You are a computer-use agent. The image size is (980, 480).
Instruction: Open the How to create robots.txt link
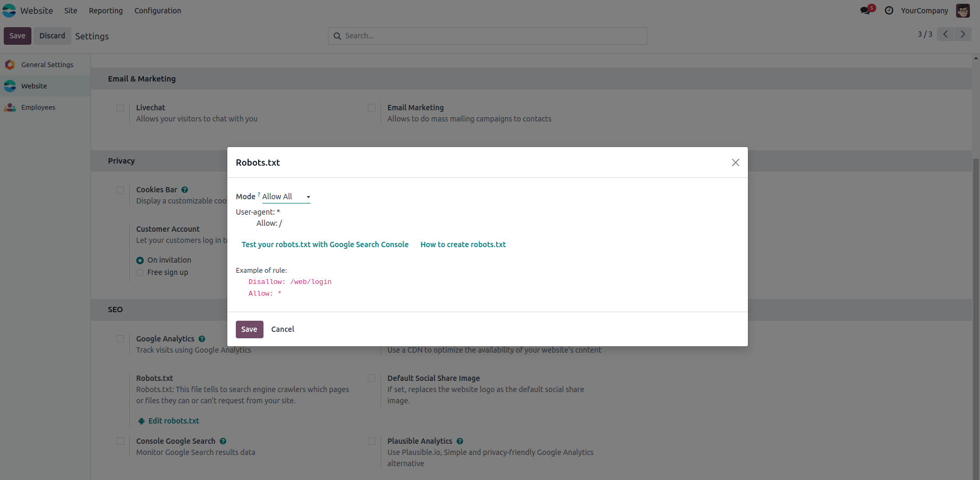pyautogui.click(x=463, y=245)
